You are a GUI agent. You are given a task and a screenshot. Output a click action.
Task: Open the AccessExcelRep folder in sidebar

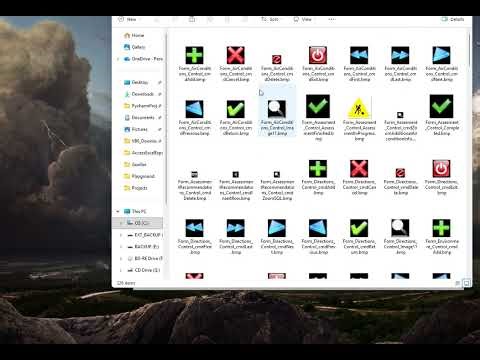143,153
